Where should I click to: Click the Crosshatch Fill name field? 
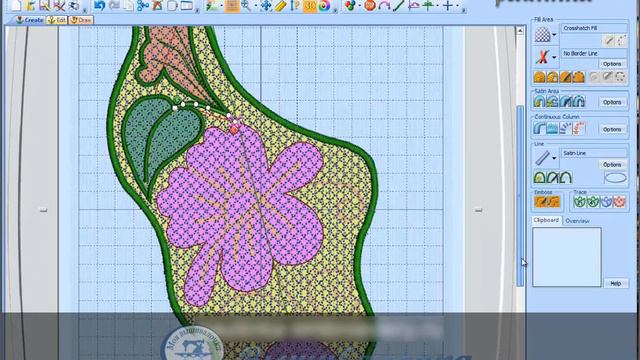pos(594,28)
